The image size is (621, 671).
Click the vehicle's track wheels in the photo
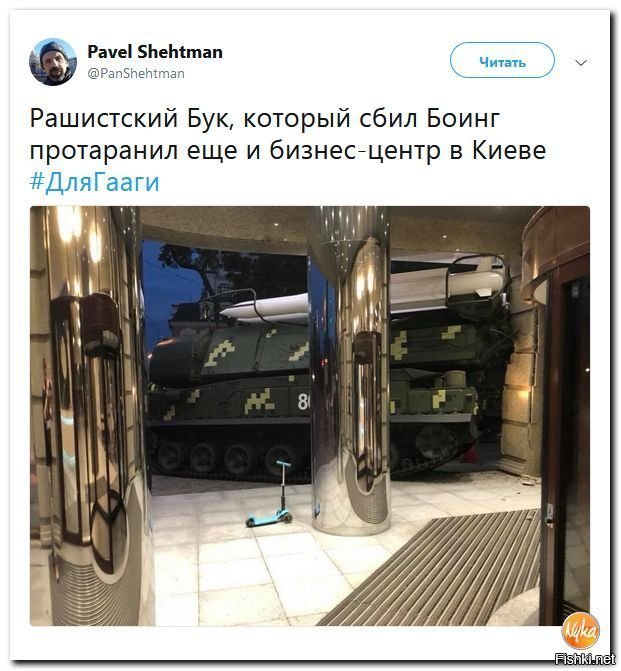pos(229,458)
